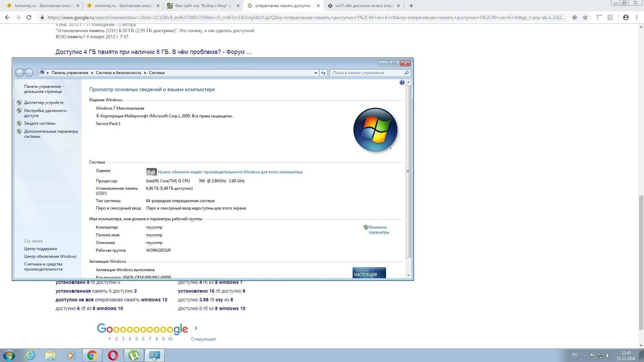The width and height of the screenshot is (644, 362).
Task: Open uTorrent from taskbar
Action: (x=133, y=355)
